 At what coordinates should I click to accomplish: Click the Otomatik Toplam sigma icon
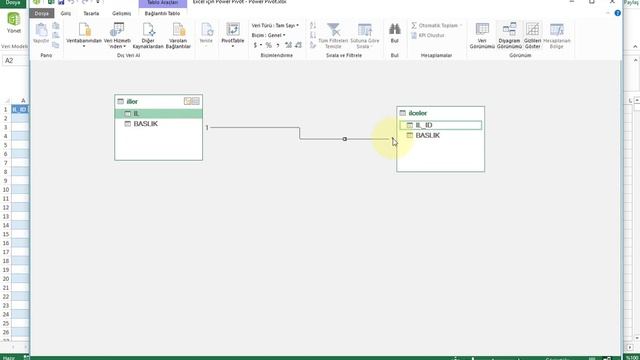pos(413,25)
